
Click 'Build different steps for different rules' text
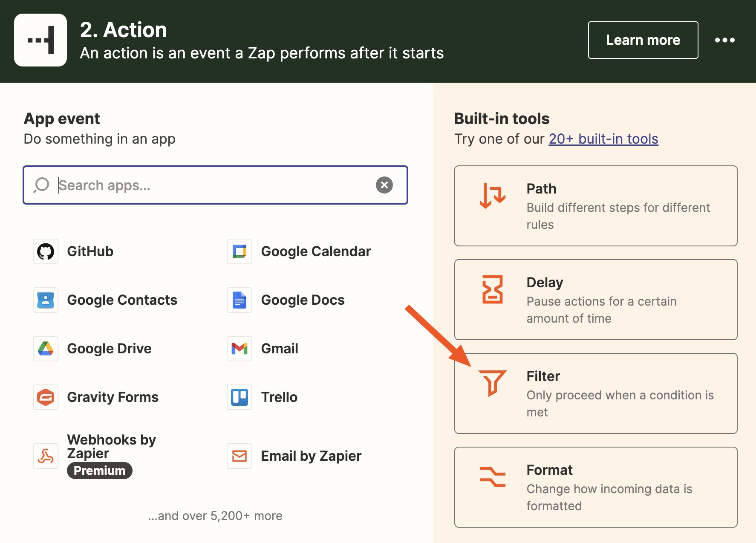pyautogui.click(x=618, y=216)
